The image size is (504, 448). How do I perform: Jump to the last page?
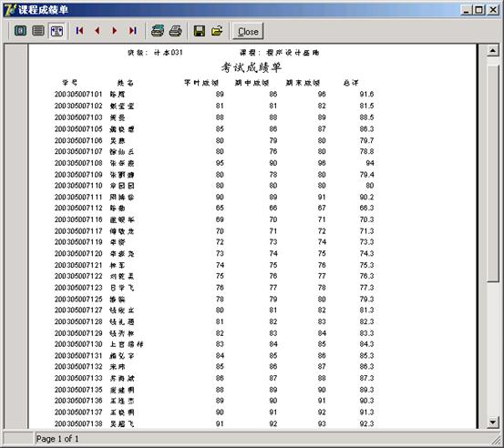click(x=132, y=31)
